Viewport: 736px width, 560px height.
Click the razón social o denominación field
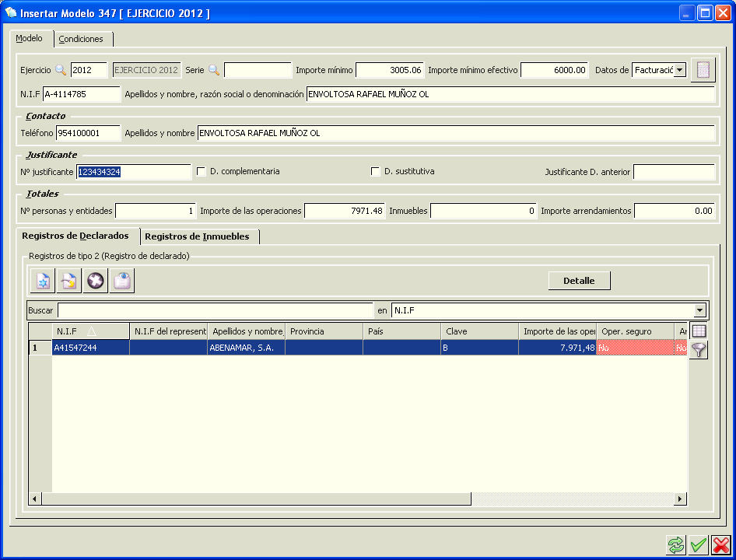click(x=510, y=94)
